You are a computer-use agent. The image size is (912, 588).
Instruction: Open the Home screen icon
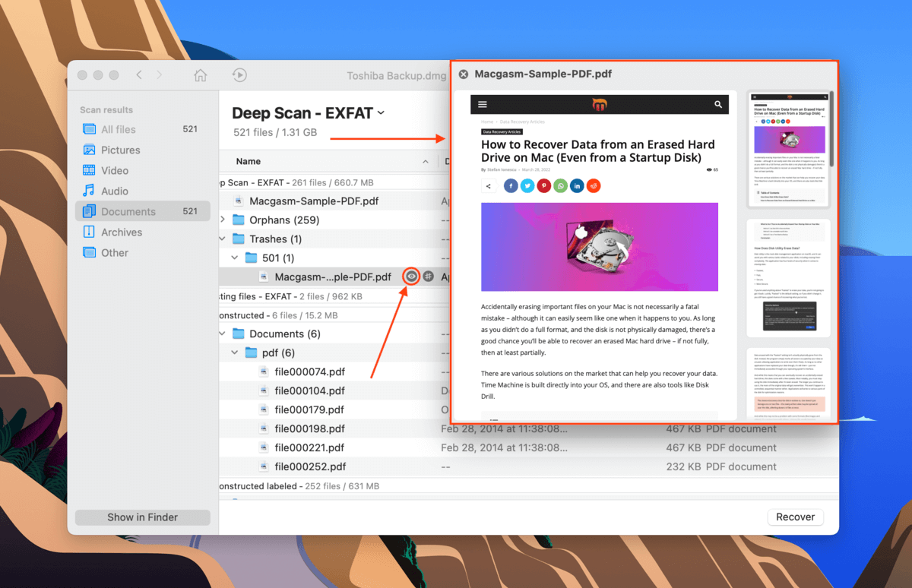point(201,75)
